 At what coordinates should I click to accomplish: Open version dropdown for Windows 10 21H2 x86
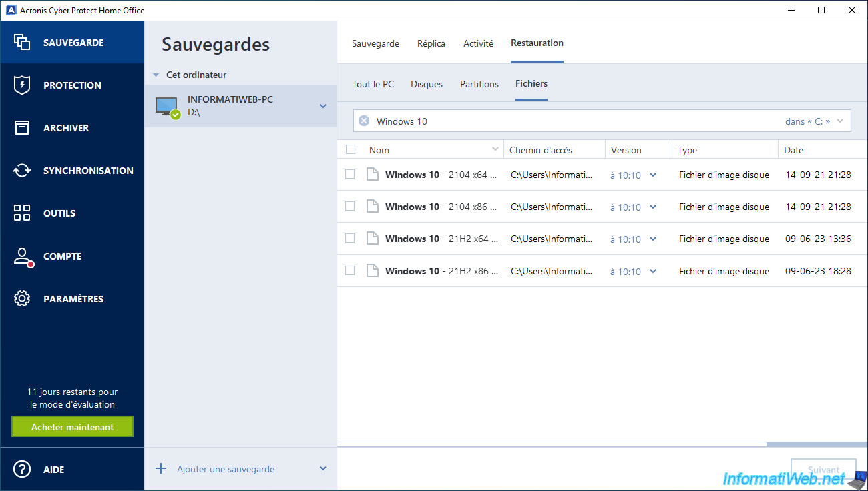(x=653, y=272)
